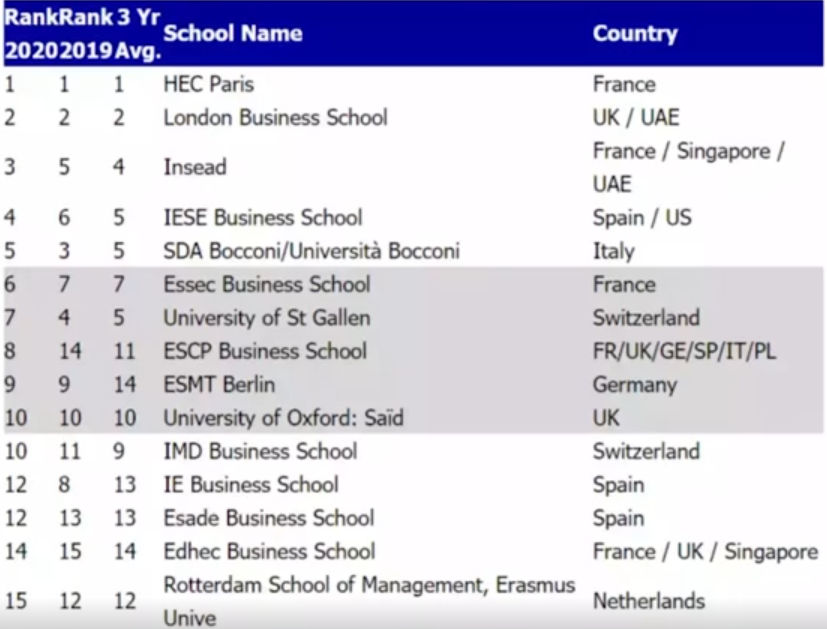Image resolution: width=827 pixels, height=629 pixels.
Task: Click SDA Bocconi/Università Bocconi entry
Action: (311, 250)
